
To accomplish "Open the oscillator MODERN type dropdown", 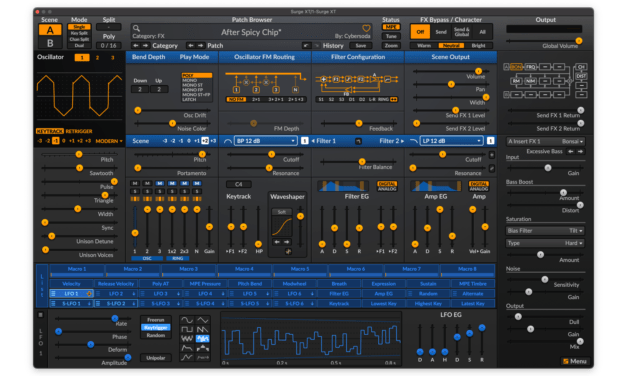I will tap(109, 141).
